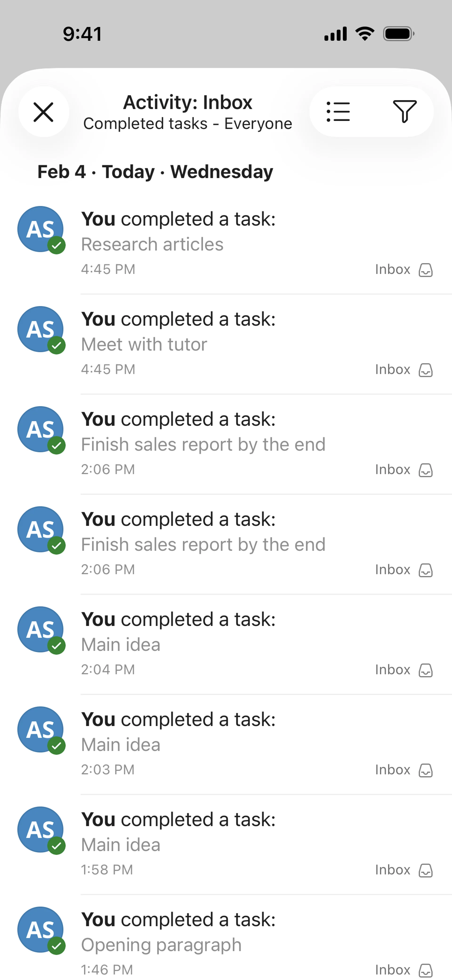Tap the Completed tasks - Everyone subtitle
The image size is (452, 980).
pos(188,124)
